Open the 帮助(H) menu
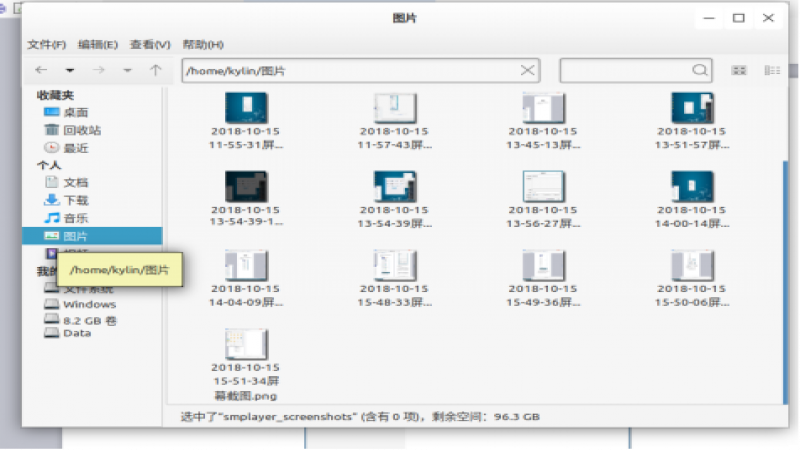Viewport: 800px width, 450px height. (x=203, y=45)
